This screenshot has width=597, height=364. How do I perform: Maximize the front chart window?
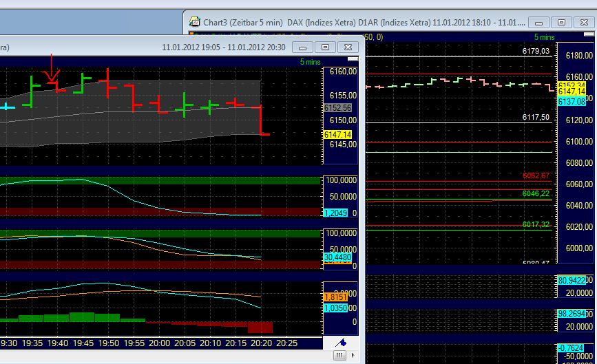click(x=326, y=47)
